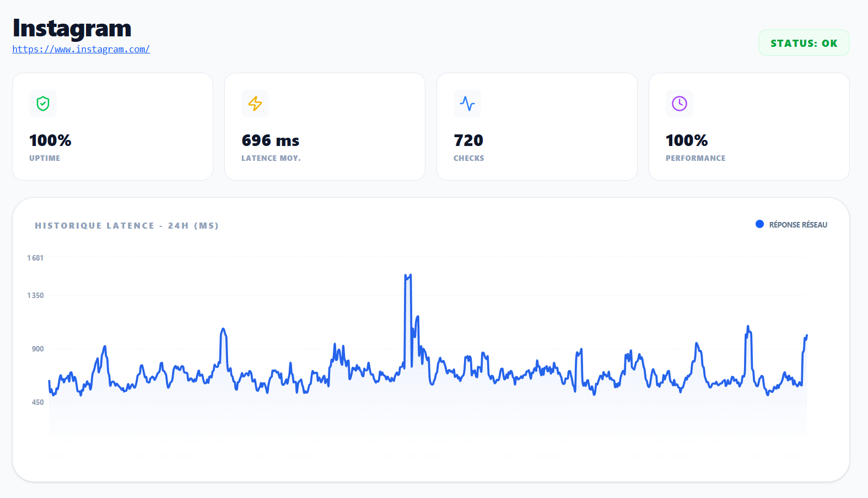Viewport: 868px width, 498px height.
Task: Click the PERFORMANCE card label
Action: tap(696, 158)
